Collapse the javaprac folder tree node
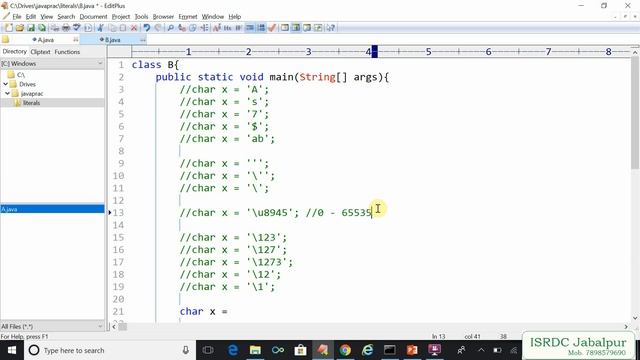640x360 pixels. (x=7, y=93)
